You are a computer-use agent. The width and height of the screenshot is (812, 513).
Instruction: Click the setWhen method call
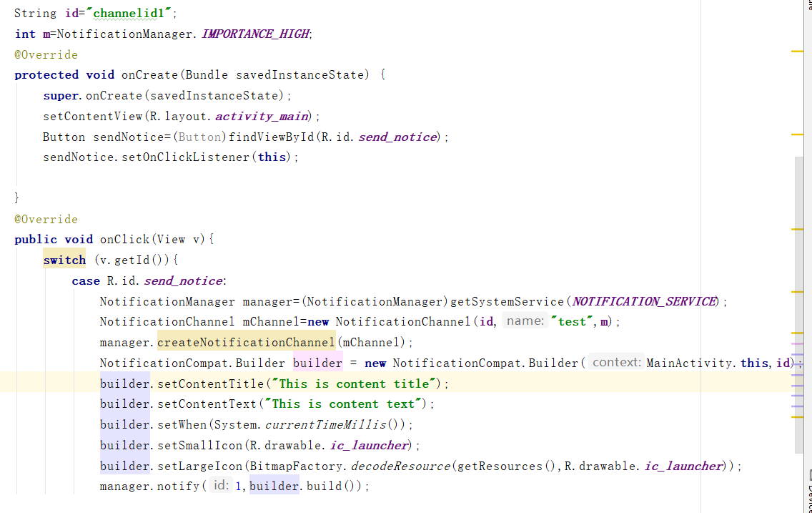tap(182, 424)
